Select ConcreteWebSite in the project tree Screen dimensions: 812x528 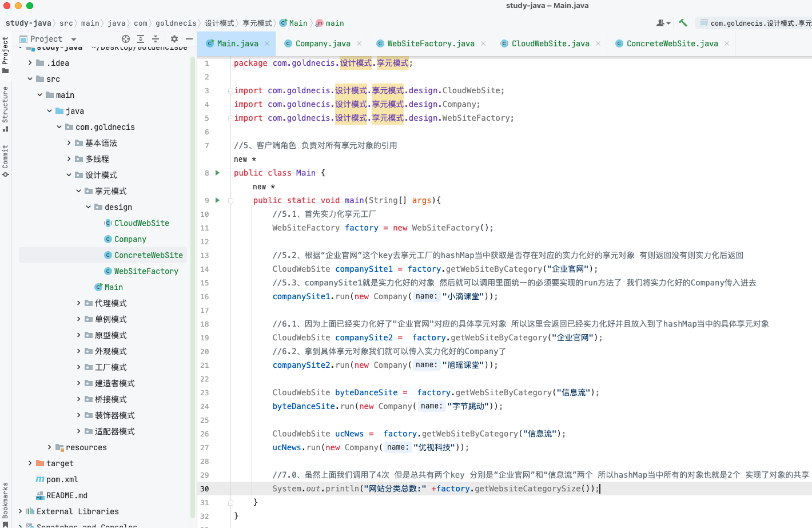point(148,255)
